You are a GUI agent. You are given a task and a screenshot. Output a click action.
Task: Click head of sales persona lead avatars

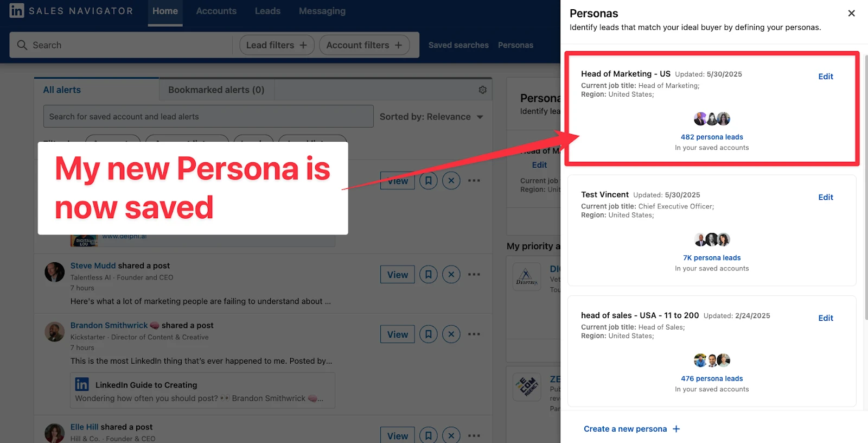712,360
